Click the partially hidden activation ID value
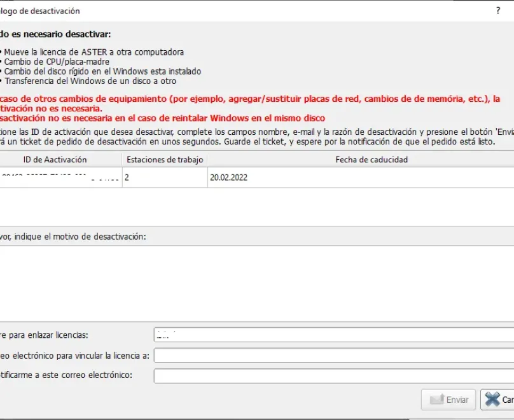This screenshot has height=420, width=514. (57, 178)
